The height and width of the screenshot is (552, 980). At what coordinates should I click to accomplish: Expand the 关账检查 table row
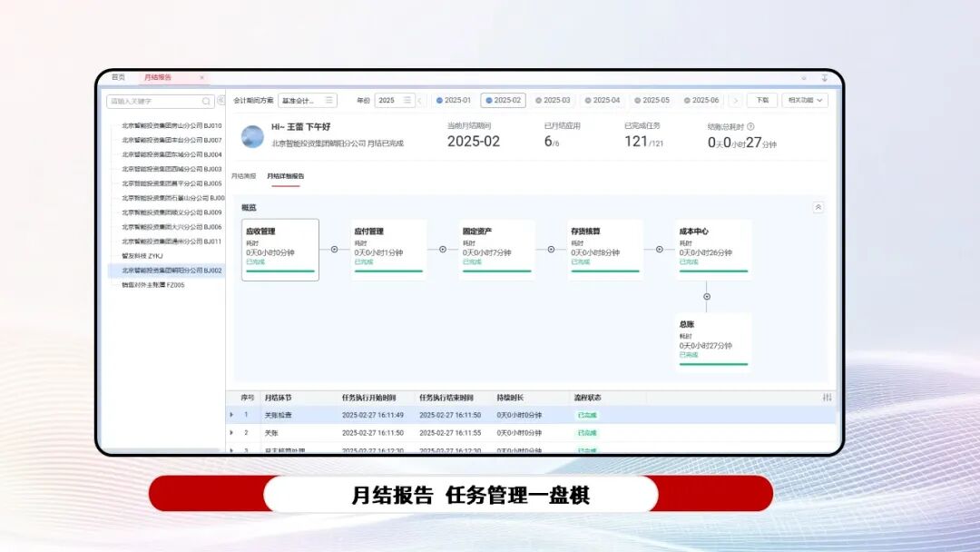232,414
